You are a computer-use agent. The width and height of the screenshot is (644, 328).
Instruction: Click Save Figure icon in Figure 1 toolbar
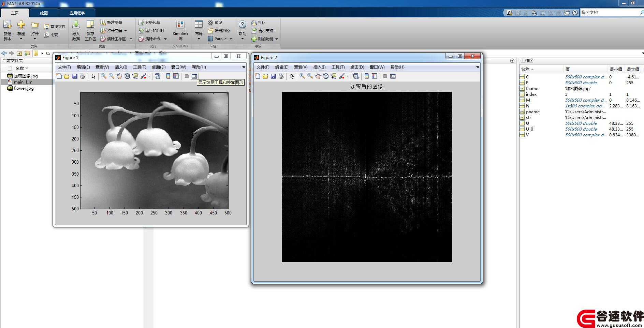(x=75, y=76)
